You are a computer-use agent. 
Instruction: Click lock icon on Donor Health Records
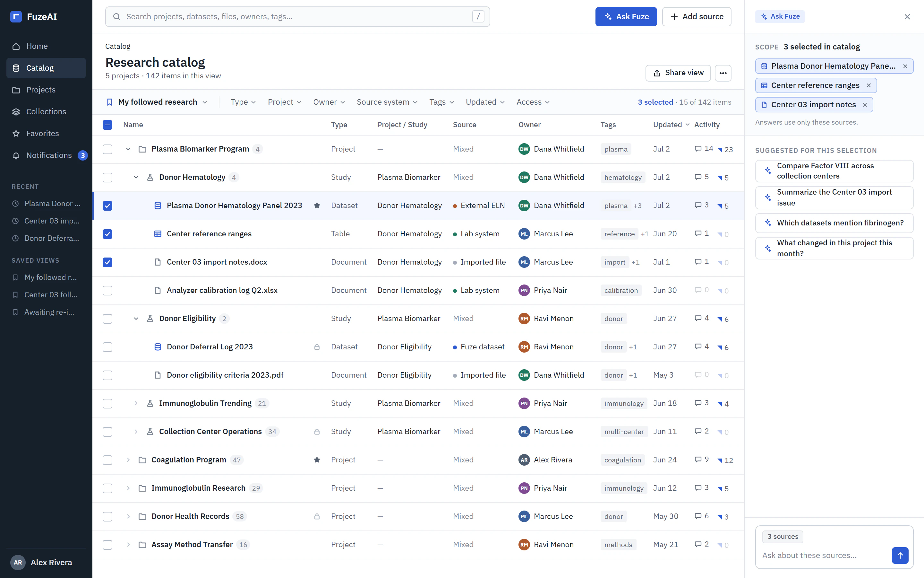(x=317, y=516)
